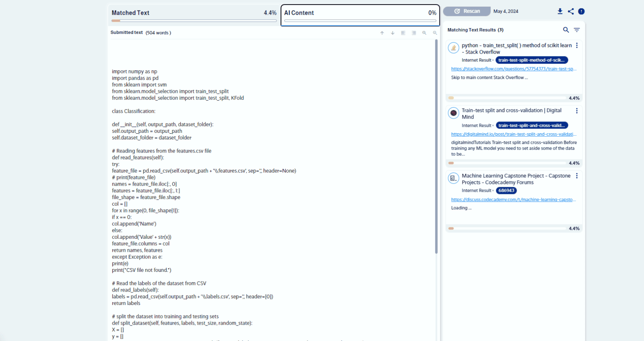Image resolution: width=644 pixels, height=341 pixels.
Task: Click the share report icon
Action: tap(571, 11)
